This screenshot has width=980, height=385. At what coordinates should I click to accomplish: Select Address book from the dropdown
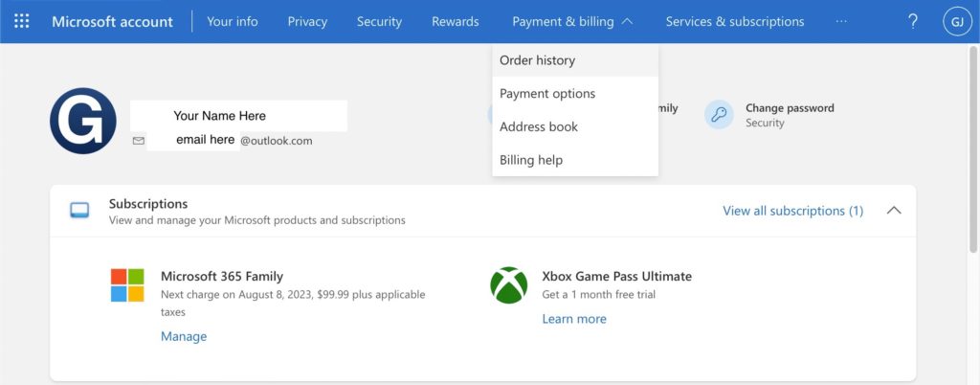575,126
